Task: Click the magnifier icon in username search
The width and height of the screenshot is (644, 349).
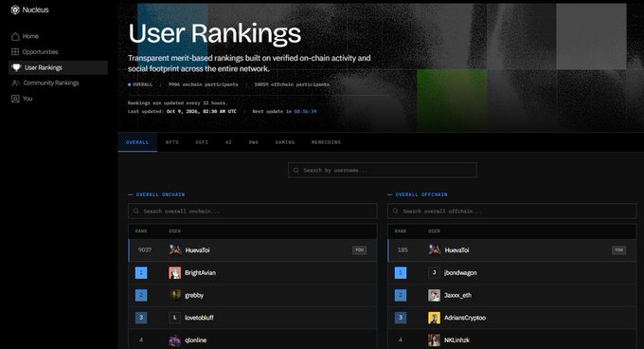Action: point(296,170)
